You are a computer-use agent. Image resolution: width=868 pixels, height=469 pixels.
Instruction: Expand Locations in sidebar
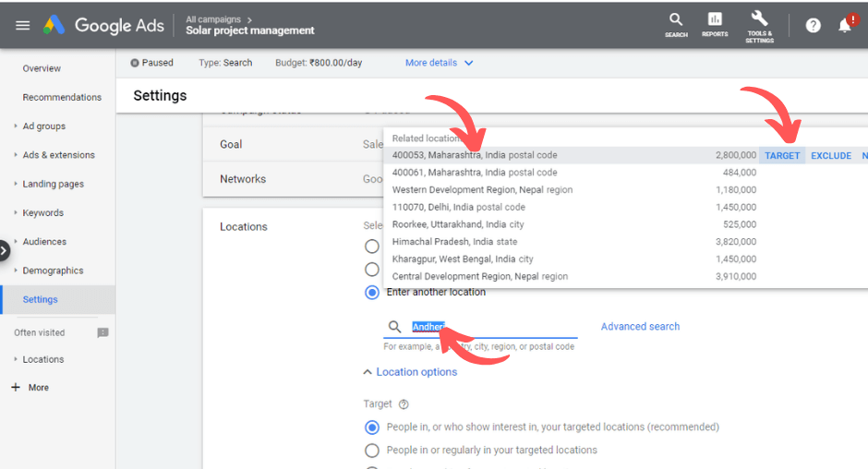[16, 359]
